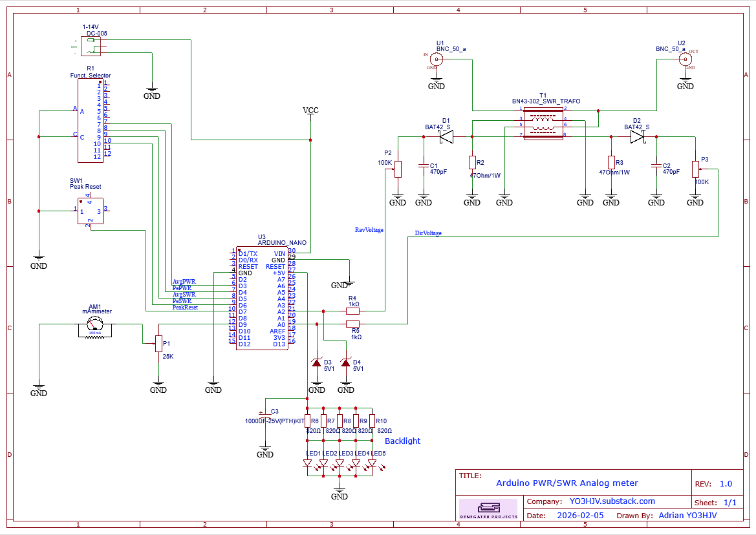Select the PePWR net label
This screenshot has height=535, width=756.
click(x=182, y=288)
